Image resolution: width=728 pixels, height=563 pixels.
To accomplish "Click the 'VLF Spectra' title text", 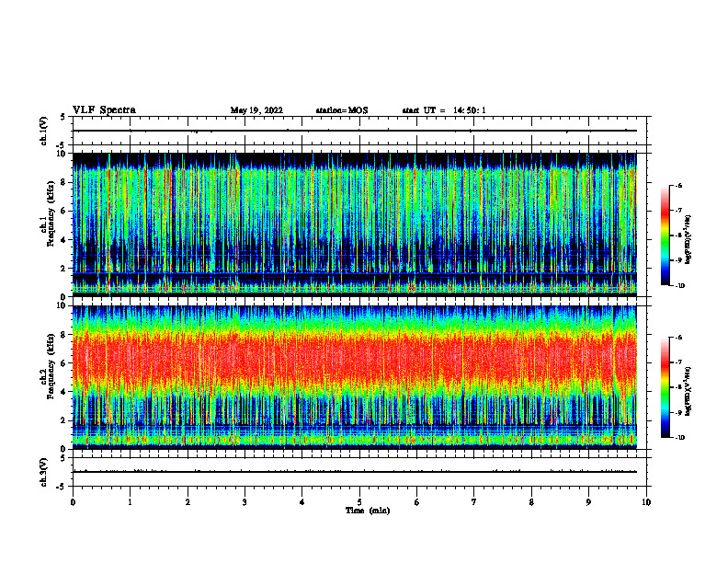I will tap(104, 110).
